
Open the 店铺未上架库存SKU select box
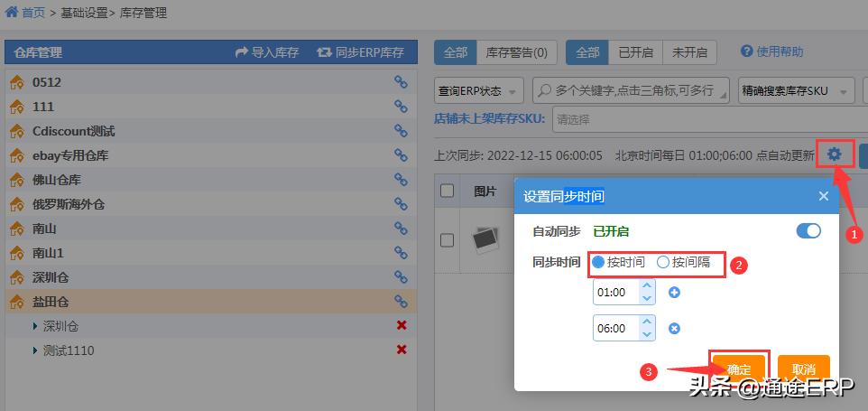(x=710, y=119)
